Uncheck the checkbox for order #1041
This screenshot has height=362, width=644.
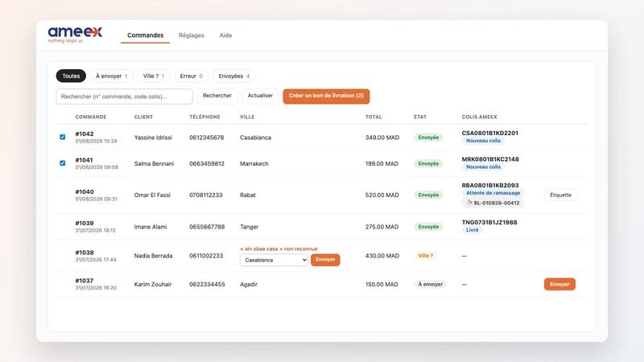click(x=63, y=163)
